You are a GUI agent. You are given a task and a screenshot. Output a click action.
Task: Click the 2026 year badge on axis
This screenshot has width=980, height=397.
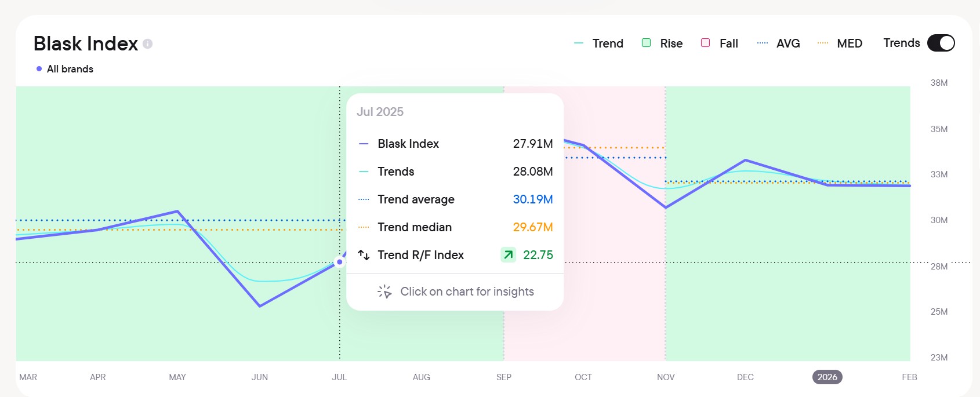[x=827, y=377]
